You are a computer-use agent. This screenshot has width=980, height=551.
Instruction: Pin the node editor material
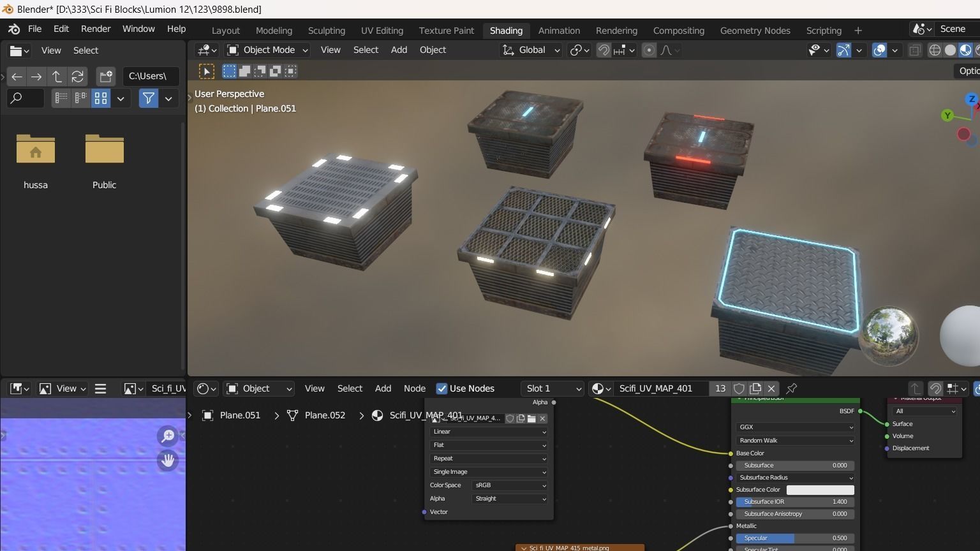(792, 388)
